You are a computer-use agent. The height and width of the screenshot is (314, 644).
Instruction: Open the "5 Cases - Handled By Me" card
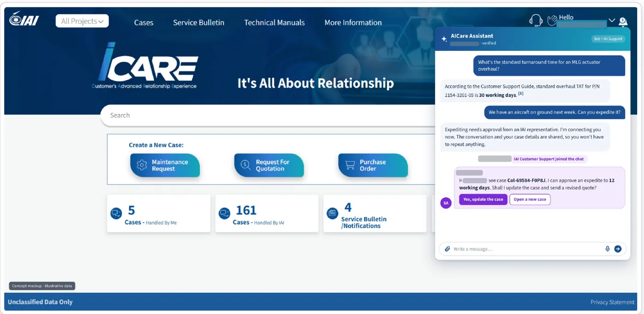pos(159,214)
